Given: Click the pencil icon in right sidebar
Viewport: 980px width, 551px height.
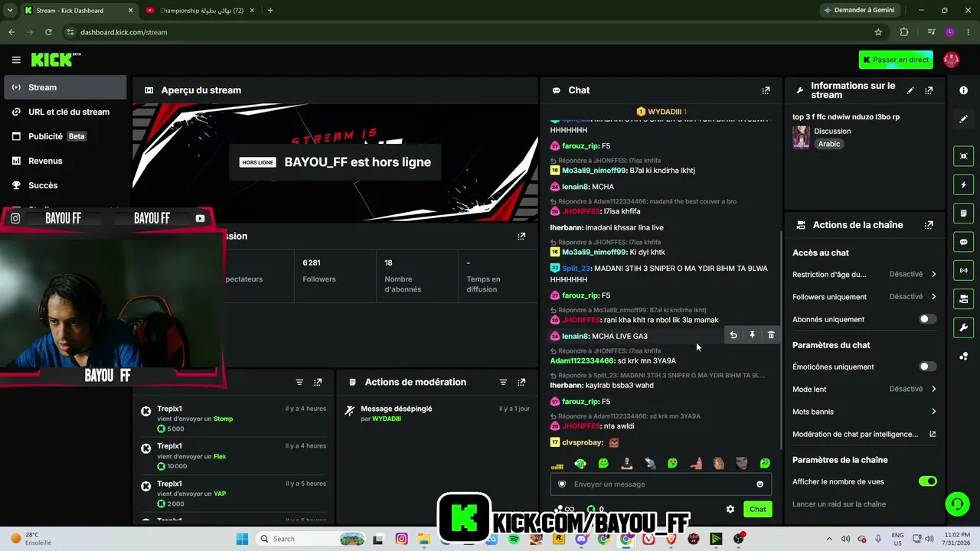Looking at the screenshot, I should (964, 119).
